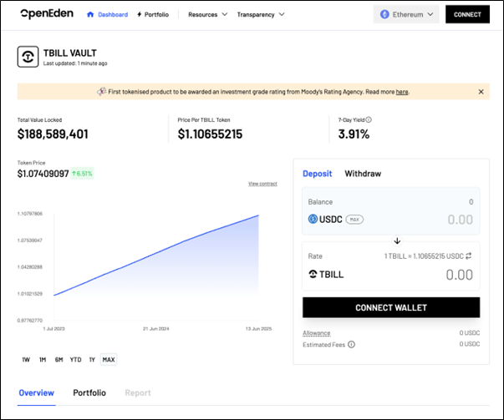Switch to the Withdraw tab
504x420 pixels.
coord(363,174)
